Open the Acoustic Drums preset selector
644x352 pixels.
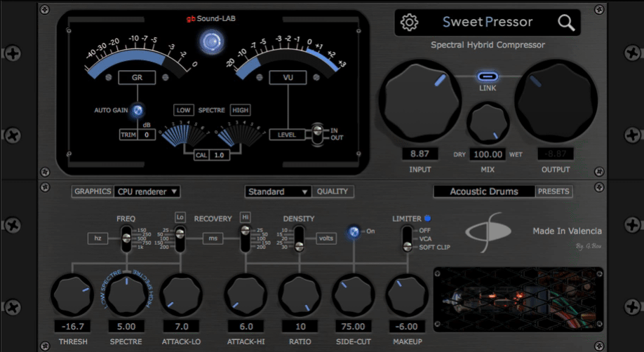[484, 191]
